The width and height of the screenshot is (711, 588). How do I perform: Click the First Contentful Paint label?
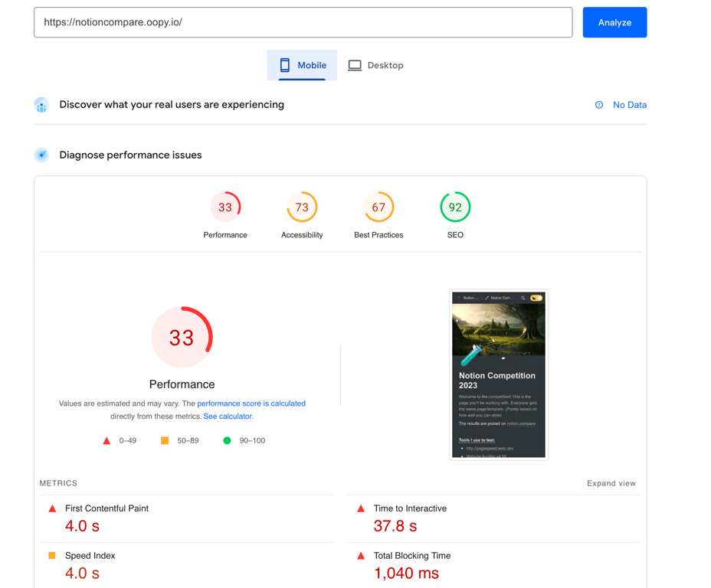coord(106,508)
